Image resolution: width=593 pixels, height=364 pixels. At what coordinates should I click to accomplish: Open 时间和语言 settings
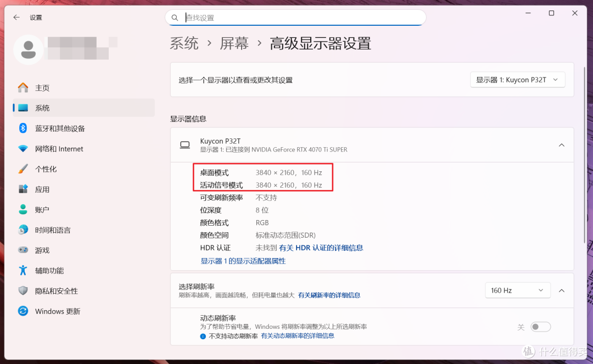[x=83, y=230]
